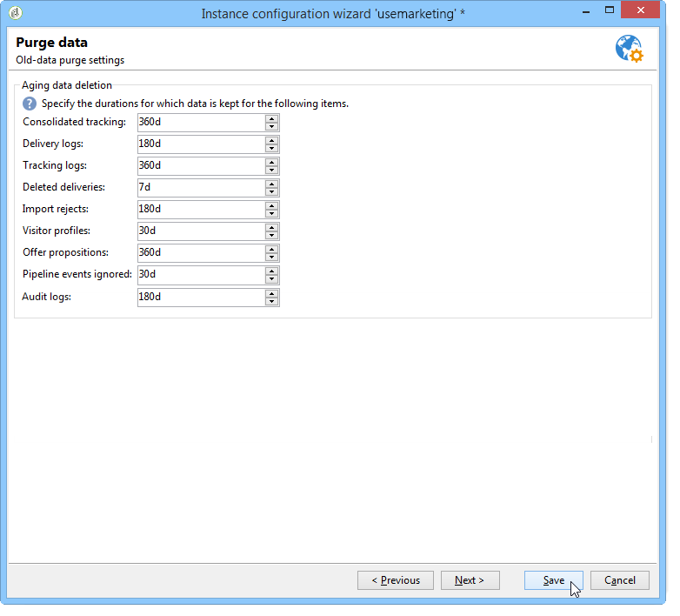
Task: Click the blue question mark help icon
Action: click(30, 104)
